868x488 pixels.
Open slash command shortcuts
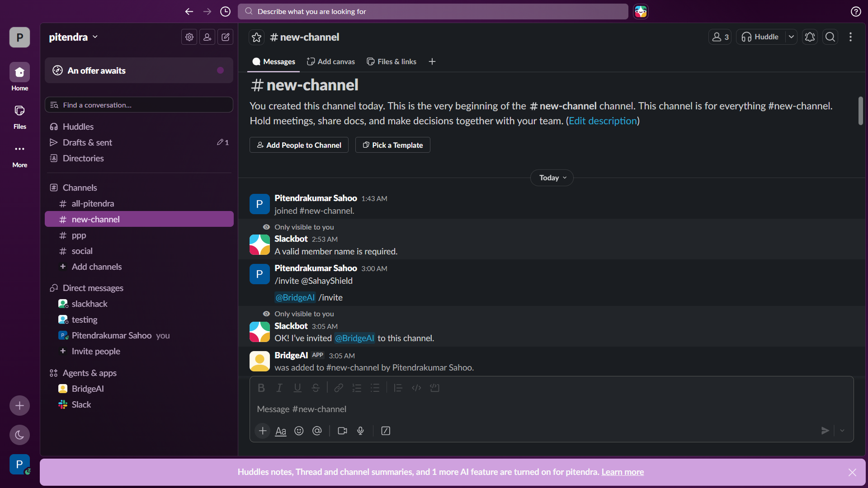click(386, 431)
